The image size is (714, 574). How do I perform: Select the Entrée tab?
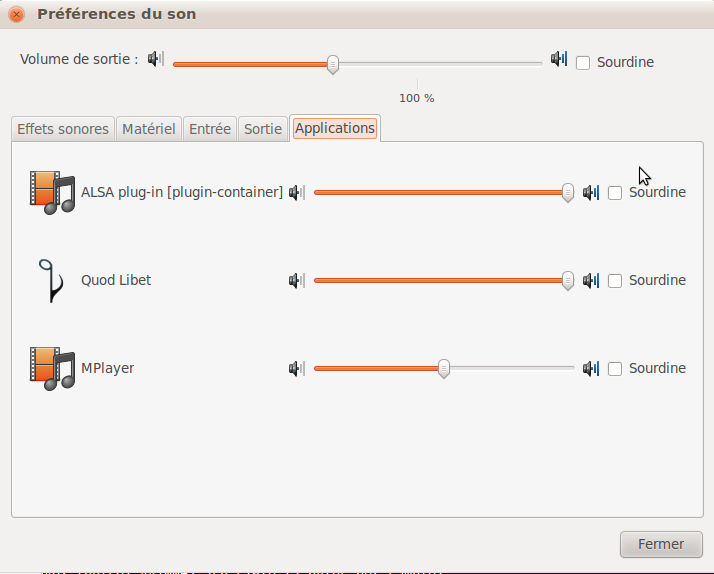tap(210, 129)
